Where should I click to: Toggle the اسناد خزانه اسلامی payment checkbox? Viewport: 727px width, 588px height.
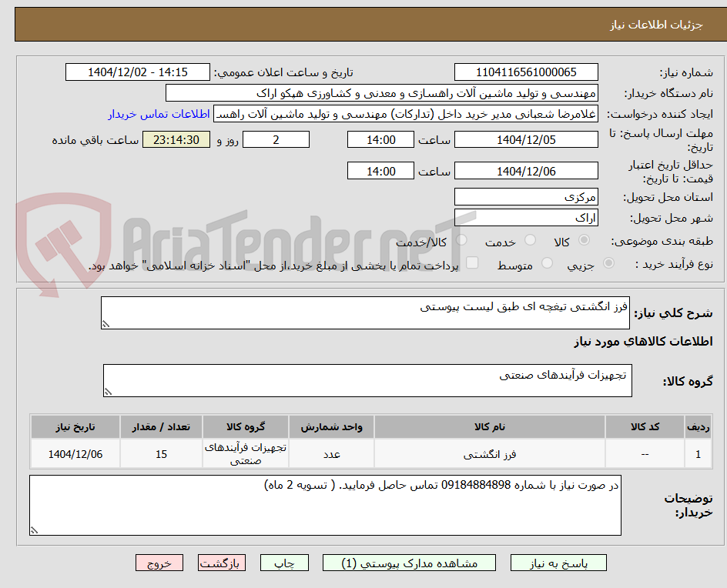click(x=472, y=262)
